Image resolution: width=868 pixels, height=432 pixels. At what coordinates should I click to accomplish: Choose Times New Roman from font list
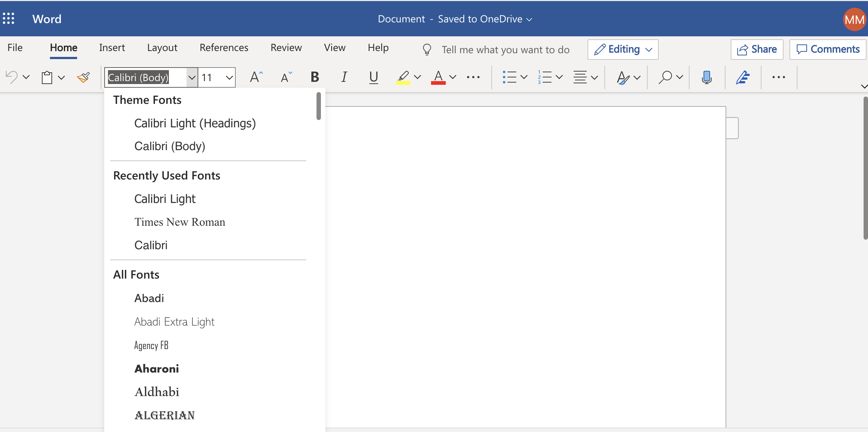coord(180,222)
